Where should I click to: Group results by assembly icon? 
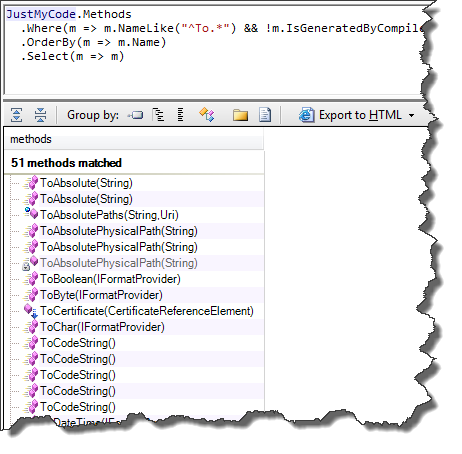(135, 115)
